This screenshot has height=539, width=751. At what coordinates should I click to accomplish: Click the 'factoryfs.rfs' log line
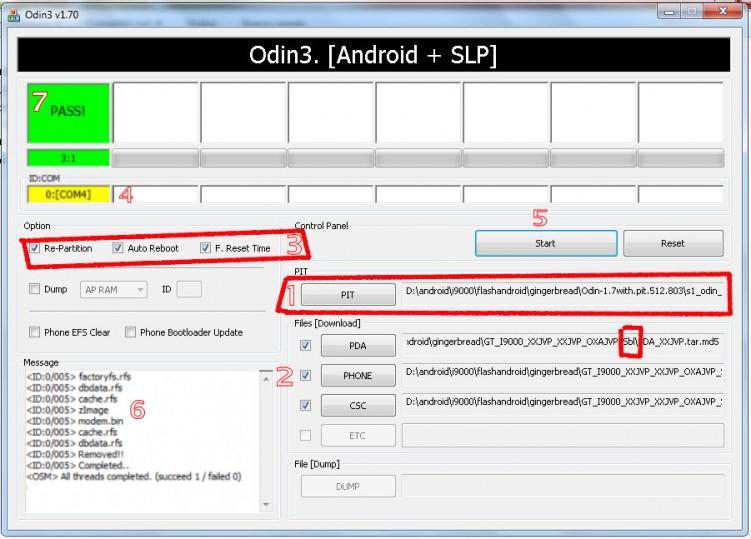pos(79,377)
